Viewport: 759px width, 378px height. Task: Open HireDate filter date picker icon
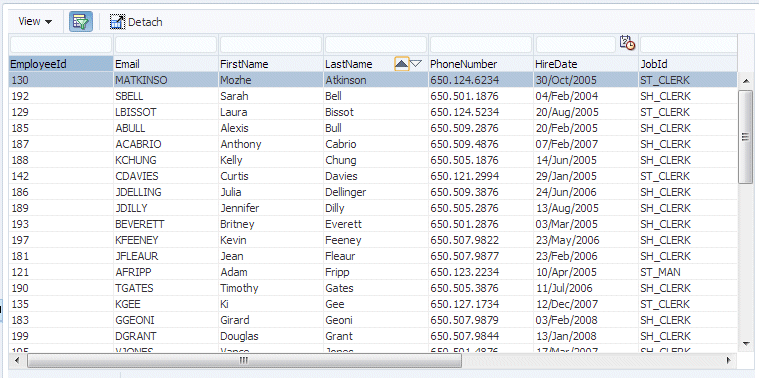(628, 43)
